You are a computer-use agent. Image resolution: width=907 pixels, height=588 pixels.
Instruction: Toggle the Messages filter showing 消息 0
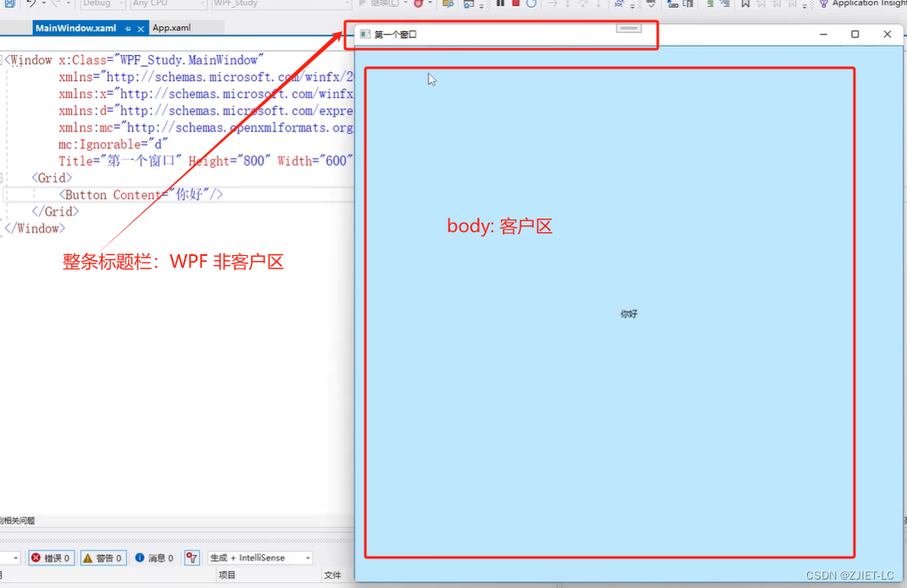pos(153,557)
